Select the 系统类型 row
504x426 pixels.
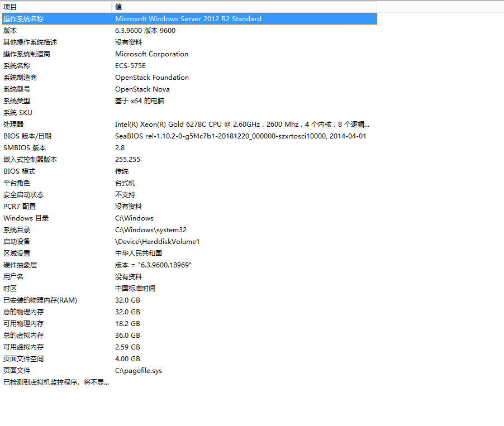click(189, 101)
